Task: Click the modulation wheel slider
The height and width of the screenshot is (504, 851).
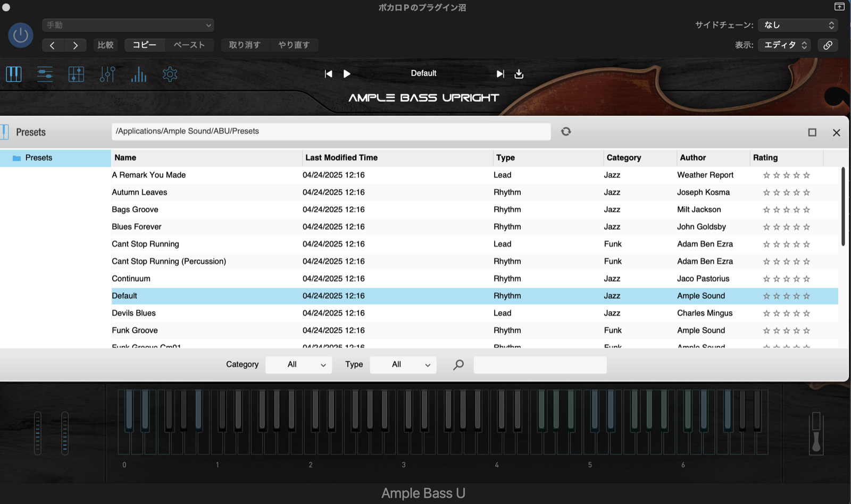Action: pos(65,433)
